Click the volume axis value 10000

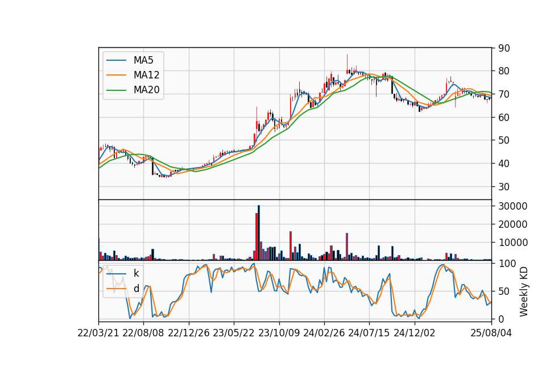click(x=512, y=243)
